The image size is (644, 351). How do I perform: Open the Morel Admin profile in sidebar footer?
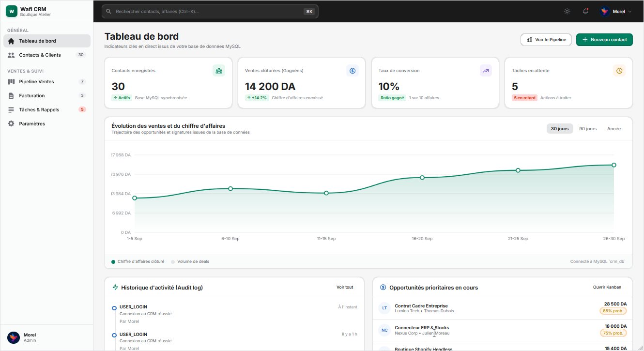[46, 337]
